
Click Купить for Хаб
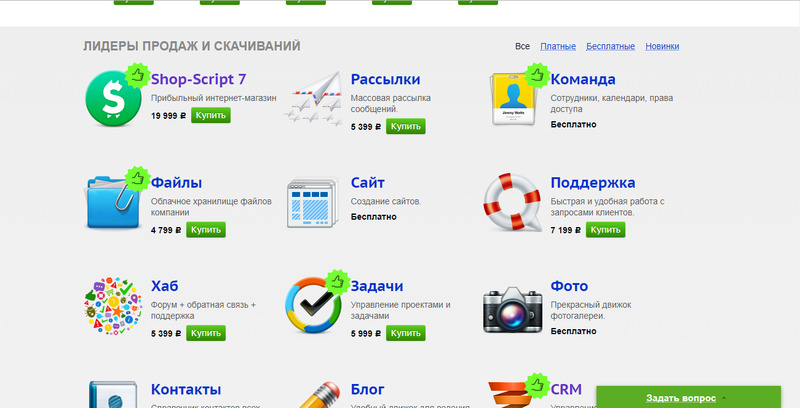(206, 333)
